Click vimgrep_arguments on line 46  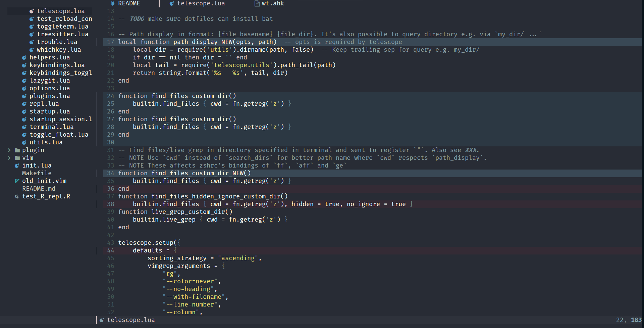(x=179, y=266)
